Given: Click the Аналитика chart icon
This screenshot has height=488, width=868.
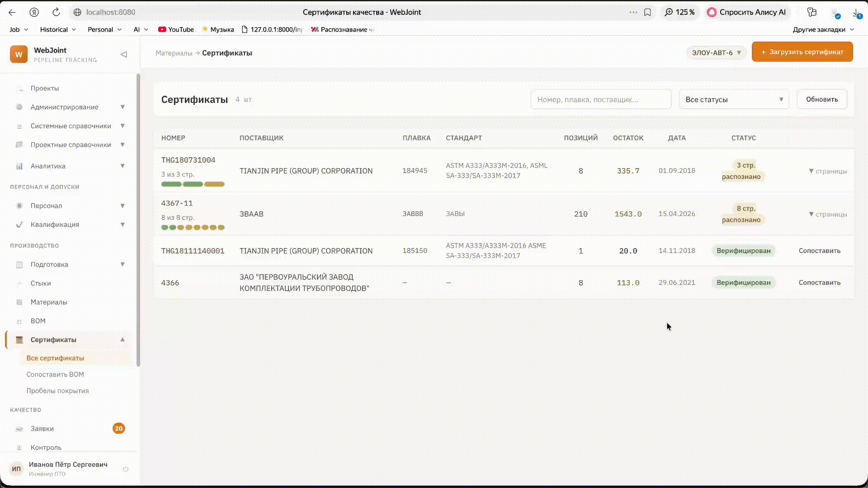Looking at the screenshot, I should [x=19, y=166].
